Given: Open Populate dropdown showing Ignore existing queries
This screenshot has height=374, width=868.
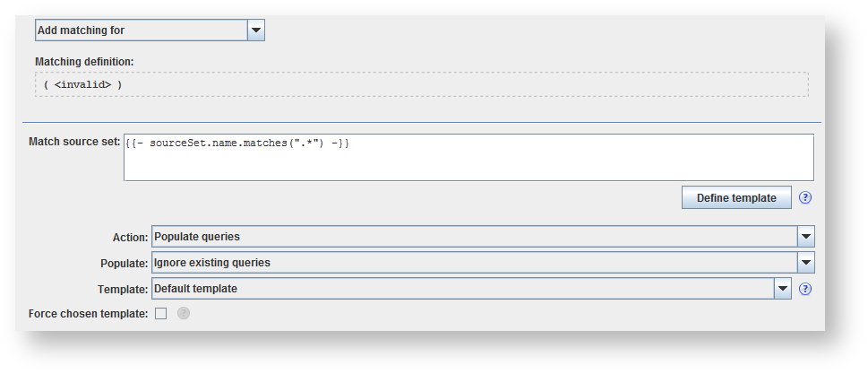Looking at the screenshot, I should click(475, 263).
